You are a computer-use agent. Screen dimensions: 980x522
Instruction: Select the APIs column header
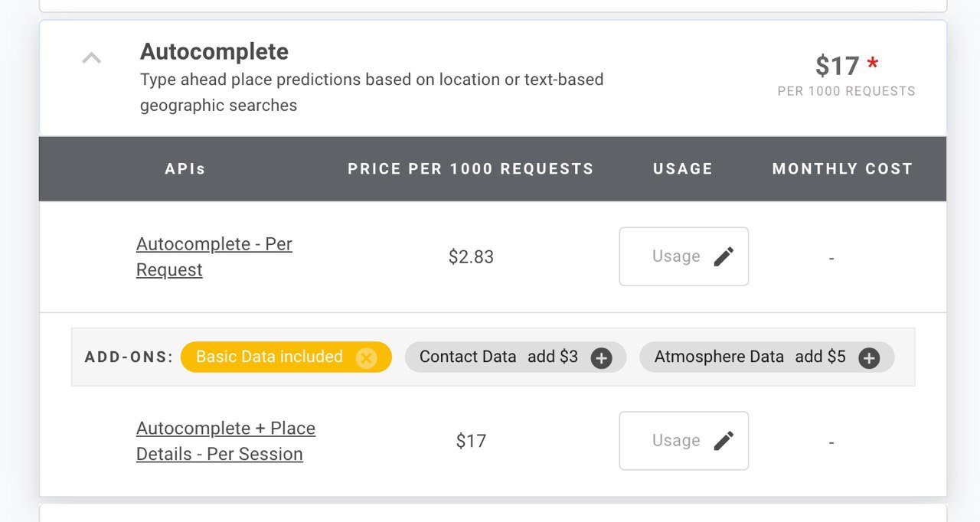(x=185, y=169)
